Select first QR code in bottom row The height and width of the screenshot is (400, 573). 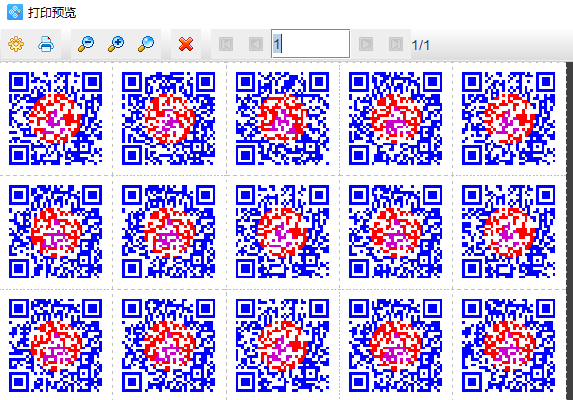coord(56,346)
